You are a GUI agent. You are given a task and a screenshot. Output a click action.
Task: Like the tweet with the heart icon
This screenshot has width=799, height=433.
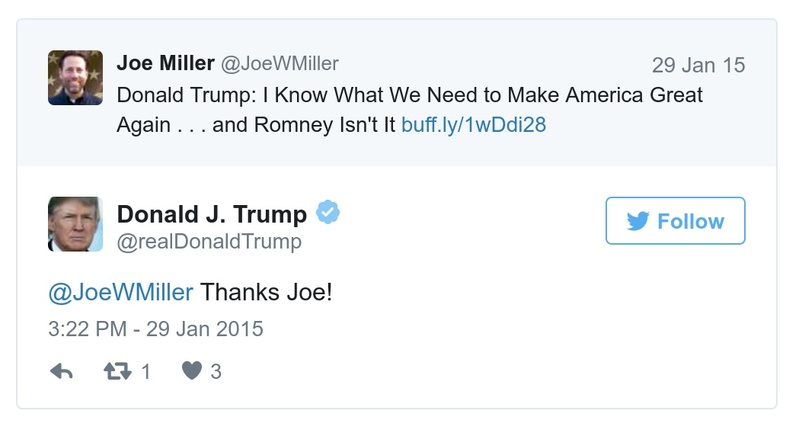[x=191, y=371]
